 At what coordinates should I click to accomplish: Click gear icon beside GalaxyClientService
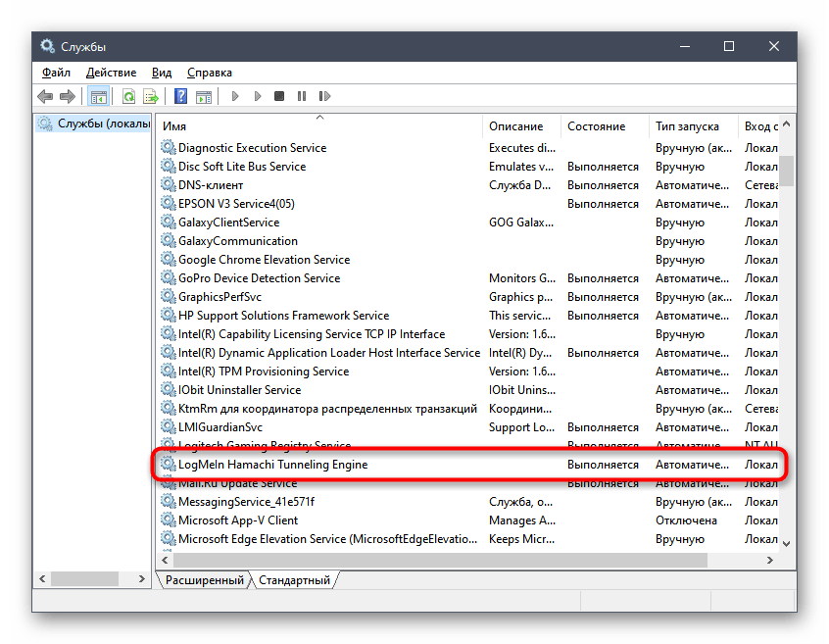point(169,222)
